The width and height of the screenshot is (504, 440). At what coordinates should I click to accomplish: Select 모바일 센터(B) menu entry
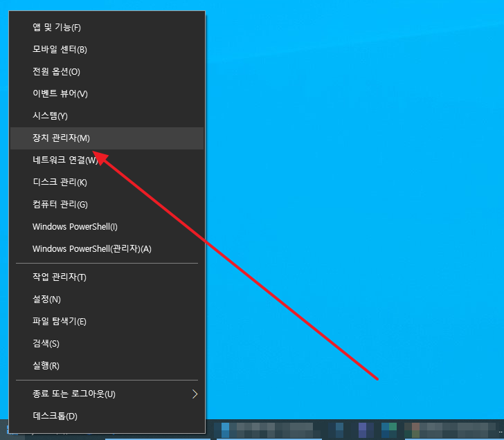(x=107, y=50)
